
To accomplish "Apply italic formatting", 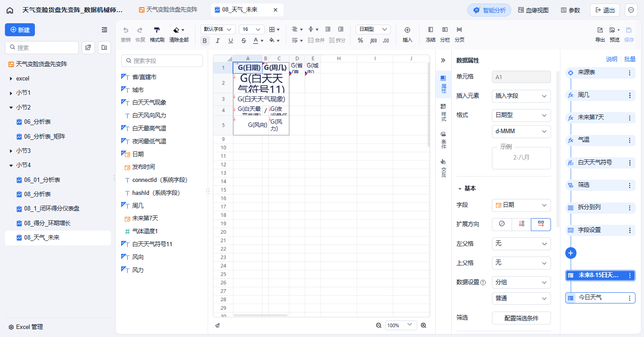I will click(x=218, y=41).
